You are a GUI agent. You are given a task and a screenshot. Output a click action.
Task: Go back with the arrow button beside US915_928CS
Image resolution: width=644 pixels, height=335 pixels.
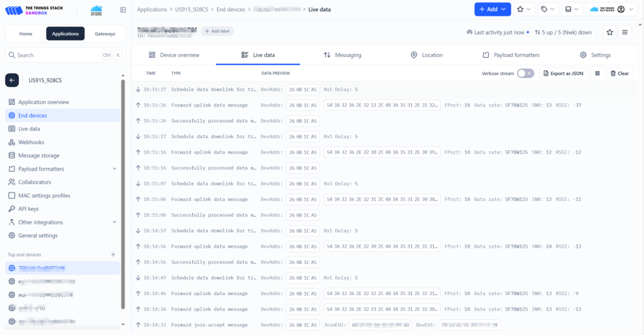[12, 80]
